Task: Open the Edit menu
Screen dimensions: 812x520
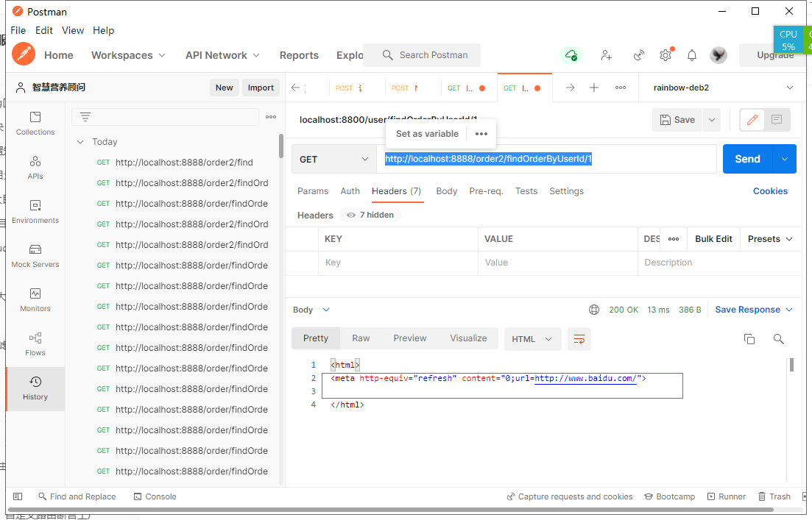Action: pos(44,31)
